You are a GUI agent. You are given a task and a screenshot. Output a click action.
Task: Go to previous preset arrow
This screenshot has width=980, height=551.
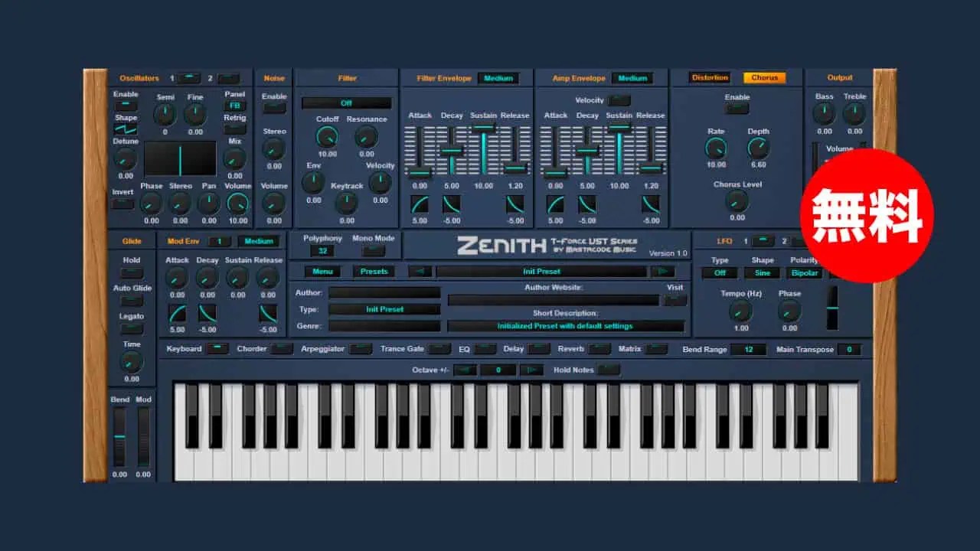point(420,272)
